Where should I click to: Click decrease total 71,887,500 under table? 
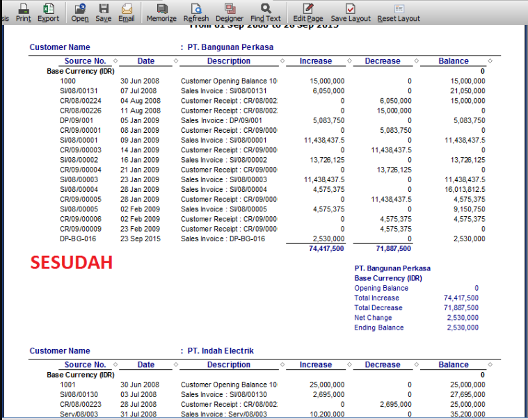(x=393, y=249)
